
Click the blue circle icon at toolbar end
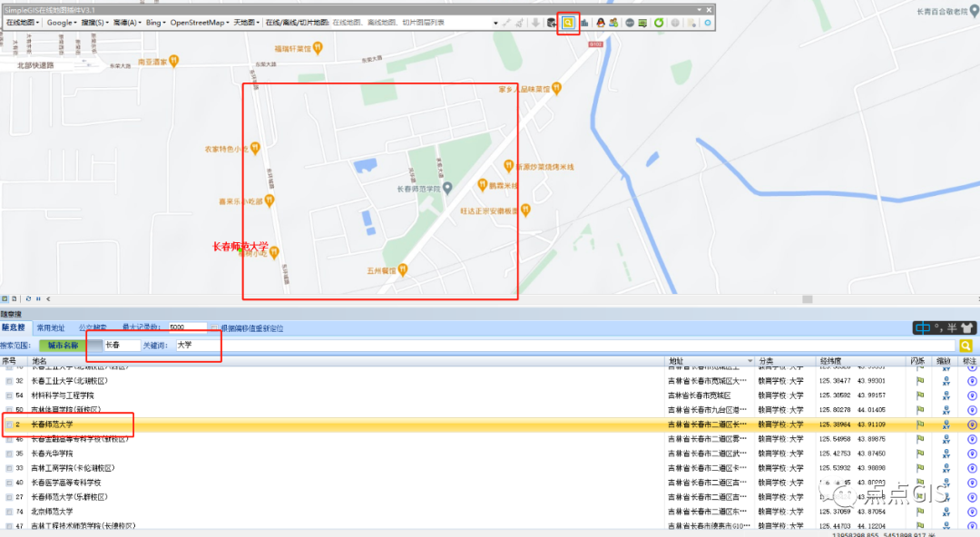tap(708, 23)
